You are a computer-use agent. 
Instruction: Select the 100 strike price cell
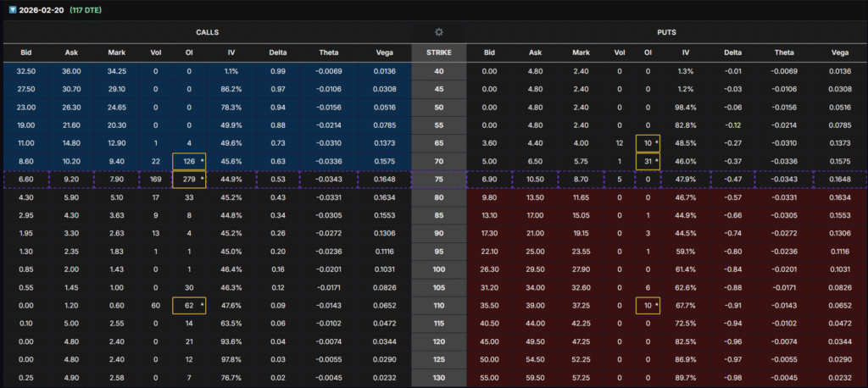coord(438,269)
